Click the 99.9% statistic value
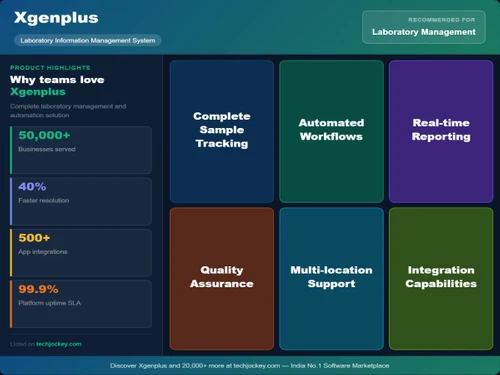This screenshot has height=375, width=500. pos(38,289)
